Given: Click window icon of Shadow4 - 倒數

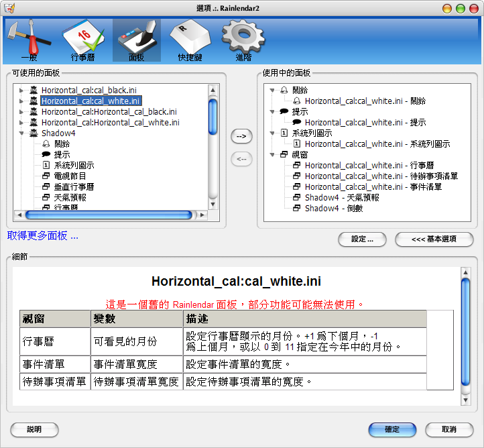Looking at the screenshot, I should click(297, 208).
